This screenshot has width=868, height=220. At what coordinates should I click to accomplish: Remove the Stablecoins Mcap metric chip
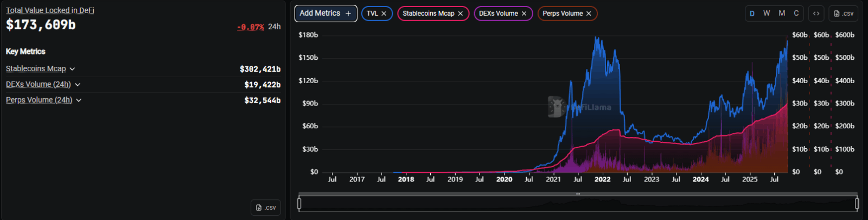coord(460,14)
